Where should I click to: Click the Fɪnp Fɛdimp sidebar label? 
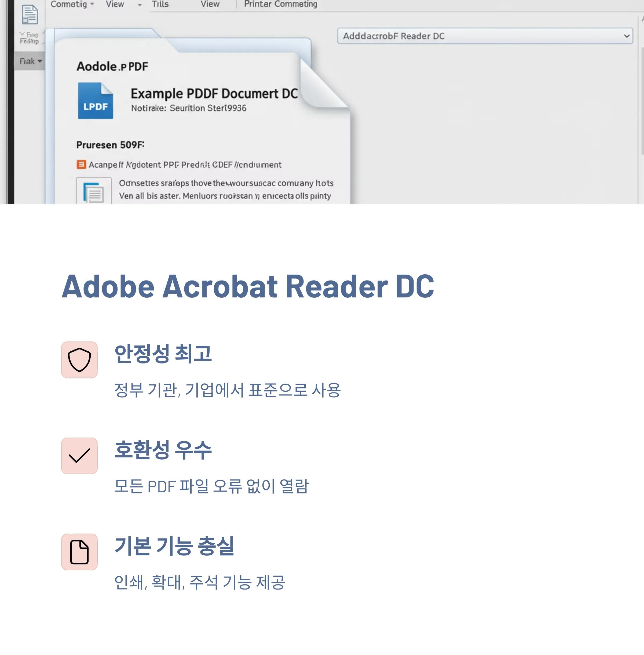29,38
